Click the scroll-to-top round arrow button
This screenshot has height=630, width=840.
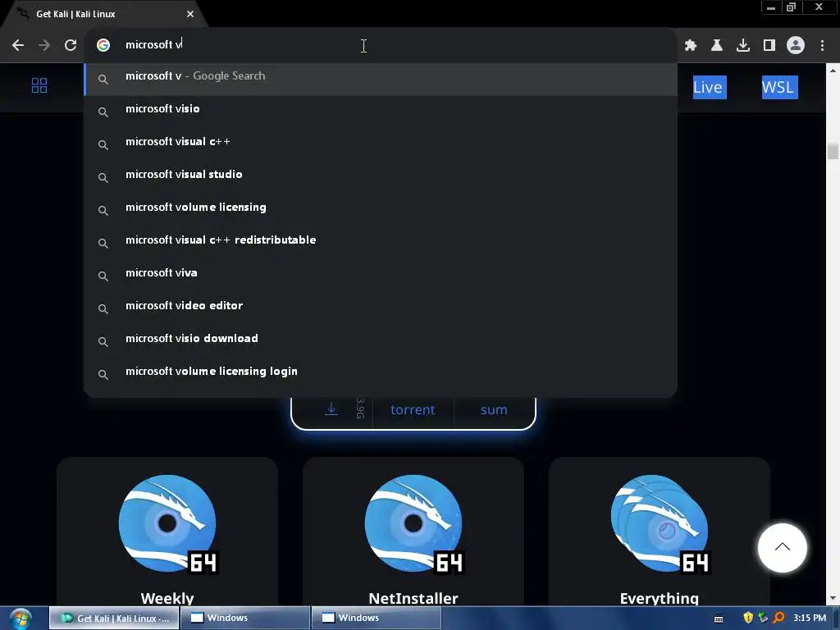782,547
